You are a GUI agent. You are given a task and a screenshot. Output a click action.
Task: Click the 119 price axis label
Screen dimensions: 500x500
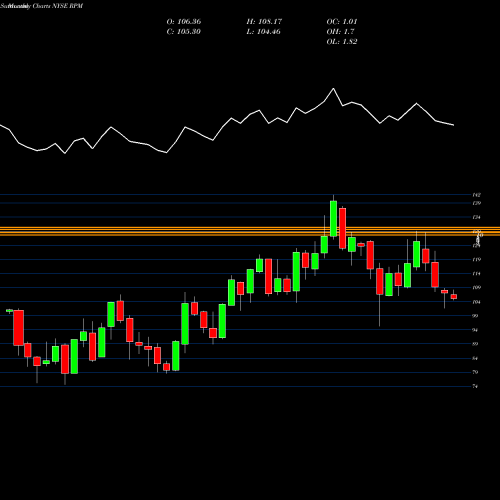pyautogui.click(x=477, y=260)
